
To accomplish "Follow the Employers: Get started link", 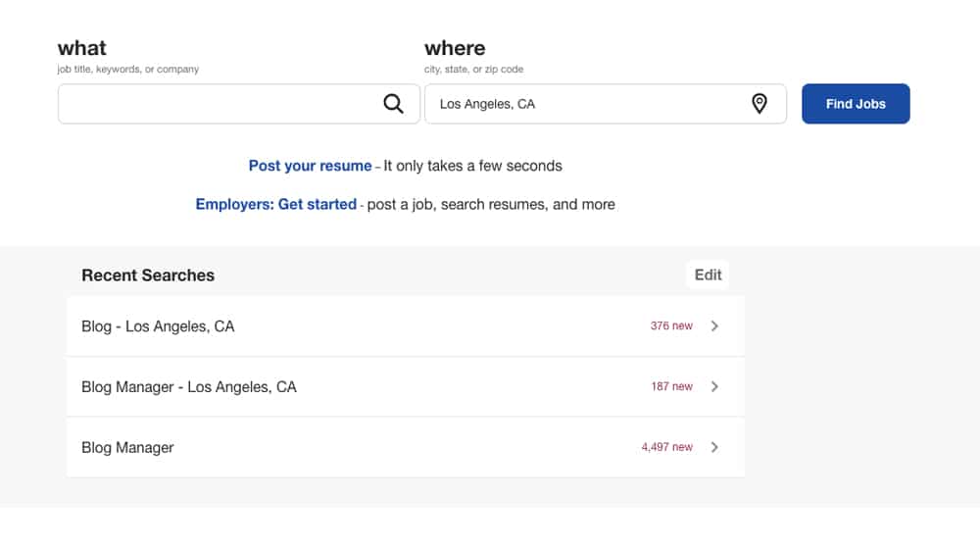I will (275, 205).
